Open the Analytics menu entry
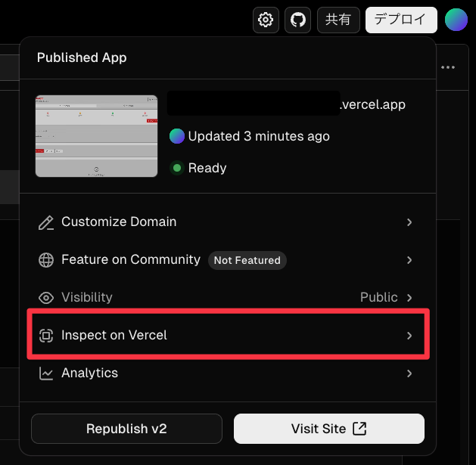This screenshot has height=465, width=476. pyautogui.click(x=228, y=373)
